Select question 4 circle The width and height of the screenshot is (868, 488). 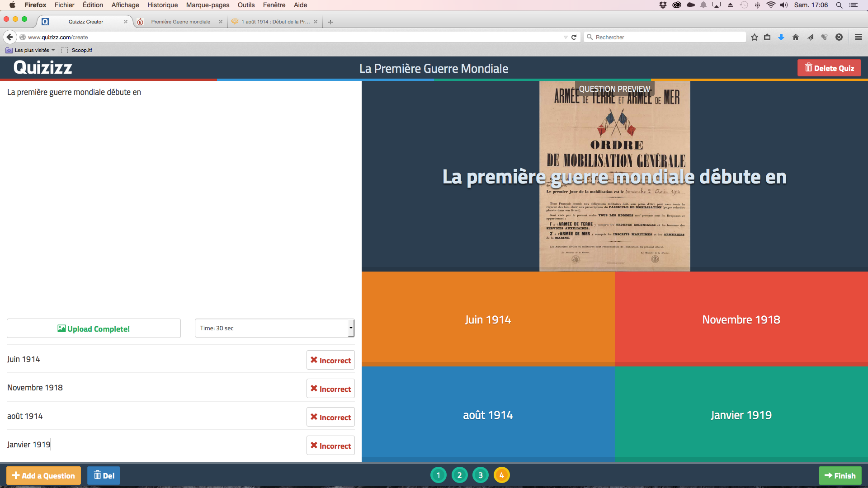[501, 475]
